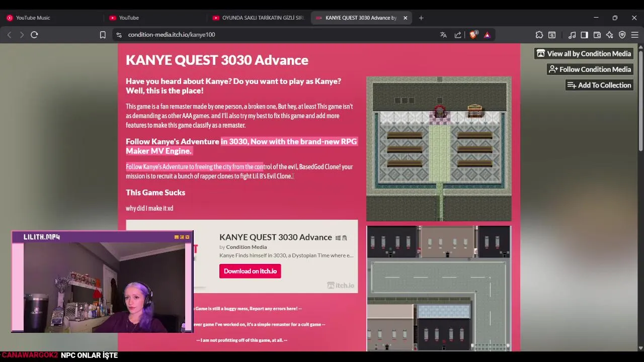Open the browser hamburger main menu
The width and height of the screenshot is (644, 362).
coord(635,35)
